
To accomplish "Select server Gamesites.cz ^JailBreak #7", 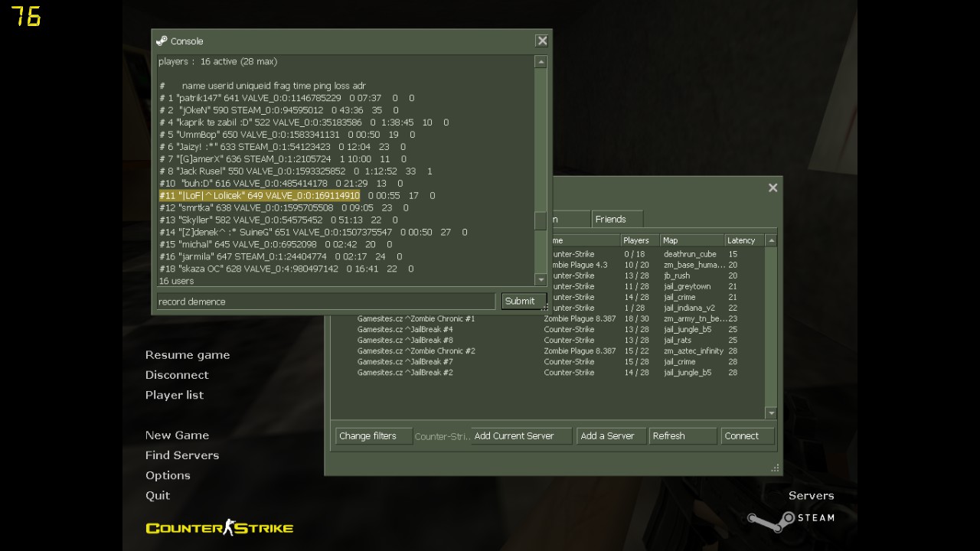I will point(549,361).
